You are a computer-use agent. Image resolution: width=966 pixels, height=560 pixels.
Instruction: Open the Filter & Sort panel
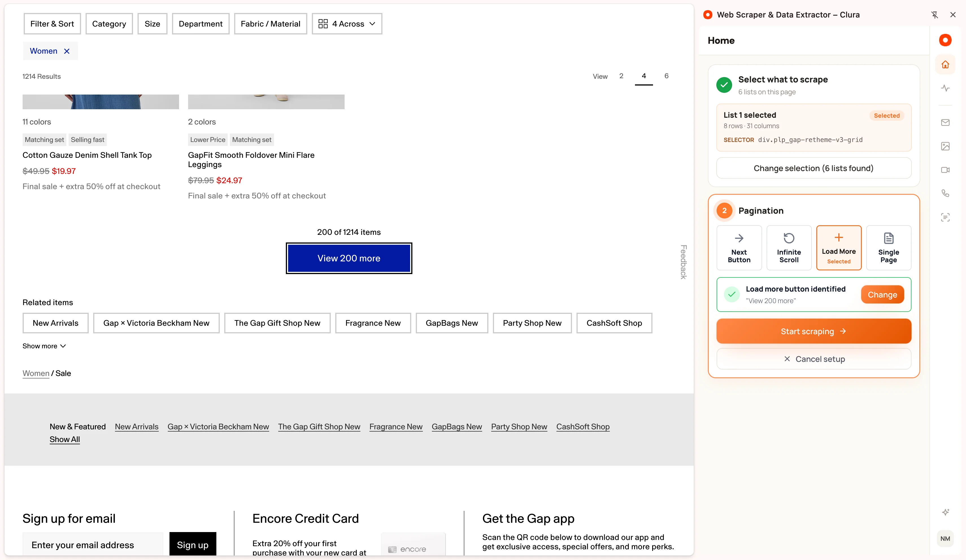[x=52, y=24]
